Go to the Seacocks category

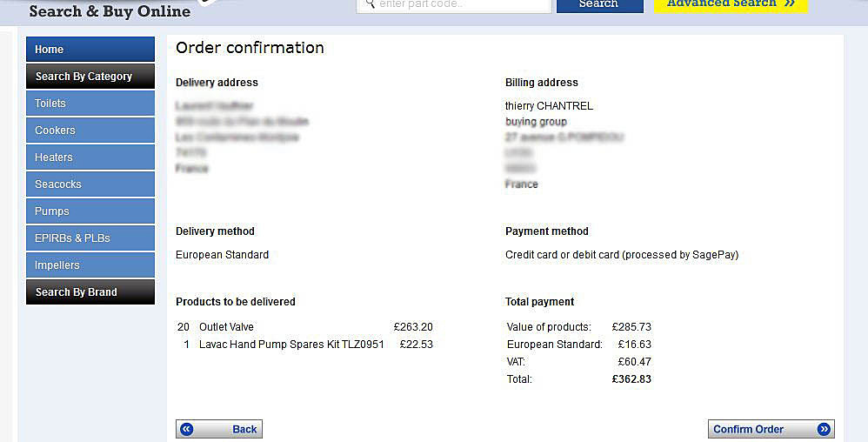click(90, 184)
